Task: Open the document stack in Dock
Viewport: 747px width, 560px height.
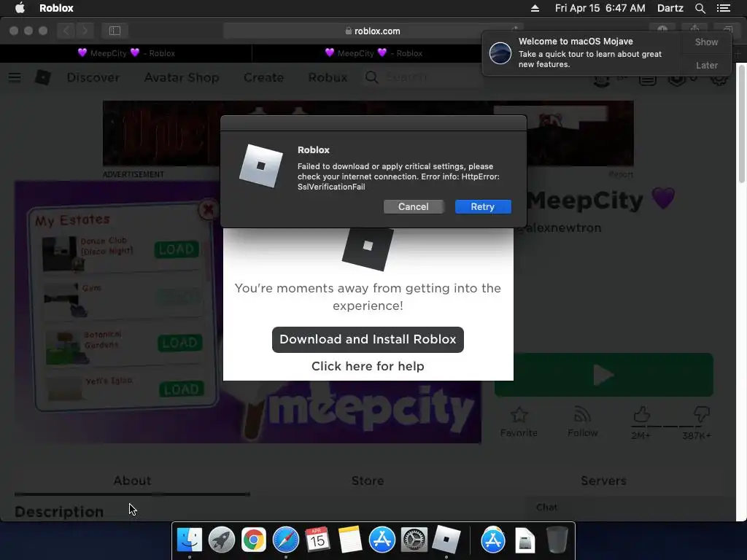Action: 525,540
